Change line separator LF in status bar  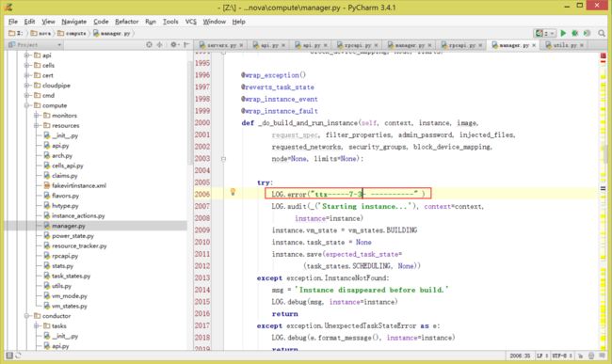(541, 356)
